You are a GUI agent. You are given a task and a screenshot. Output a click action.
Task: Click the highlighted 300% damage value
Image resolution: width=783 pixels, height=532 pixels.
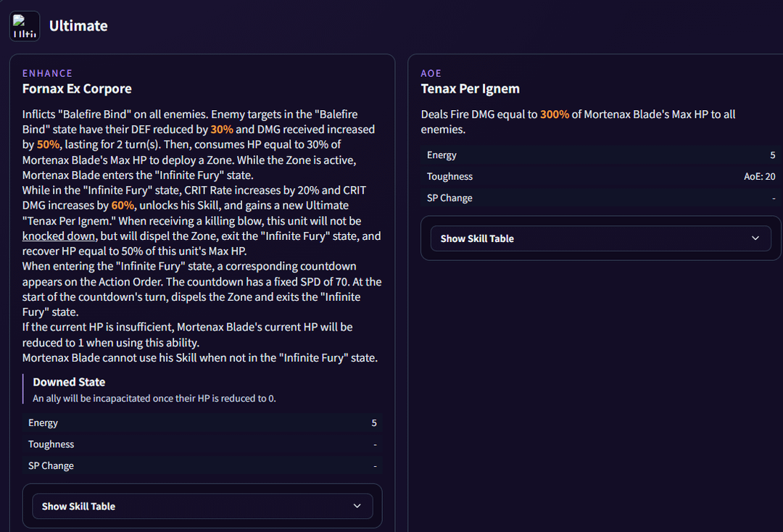[x=554, y=115]
